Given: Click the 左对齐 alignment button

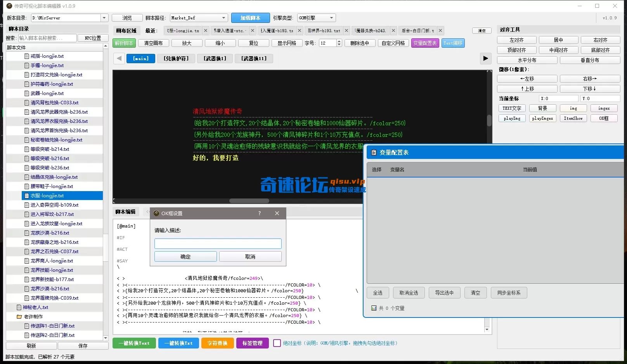Looking at the screenshot, I should pyautogui.click(x=516, y=40).
